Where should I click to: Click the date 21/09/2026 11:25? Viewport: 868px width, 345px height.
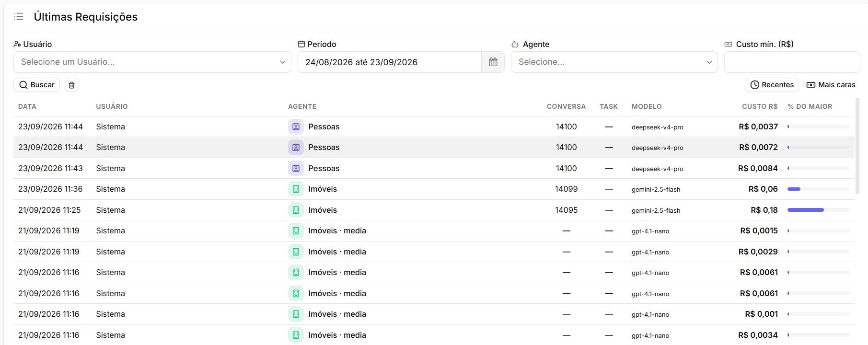pyautogui.click(x=49, y=210)
